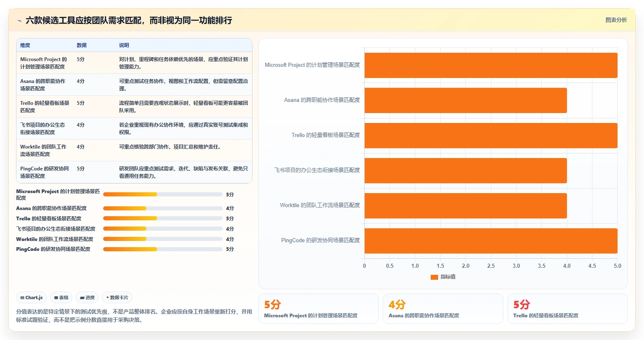Click the 飞书项目 progress bar
Screen dimensions: 644x340
pos(163,229)
